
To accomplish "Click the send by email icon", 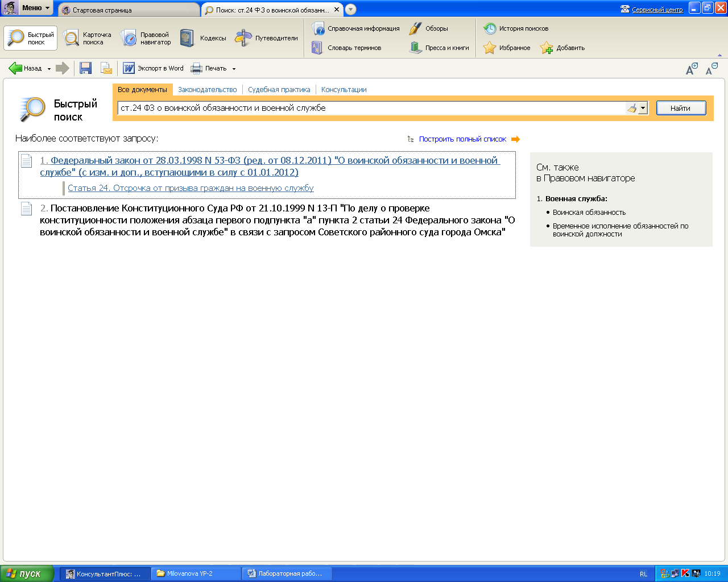I will pyautogui.click(x=106, y=68).
